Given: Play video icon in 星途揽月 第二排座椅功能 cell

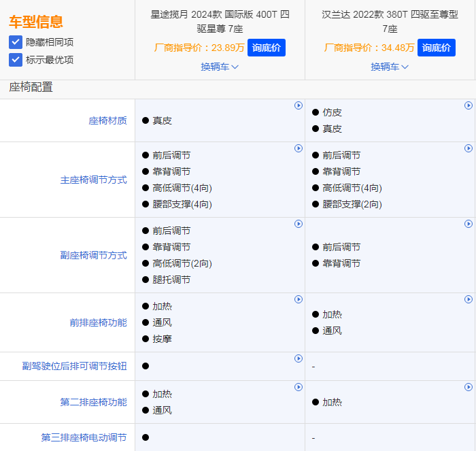Looking at the screenshot, I should (x=299, y=387).
